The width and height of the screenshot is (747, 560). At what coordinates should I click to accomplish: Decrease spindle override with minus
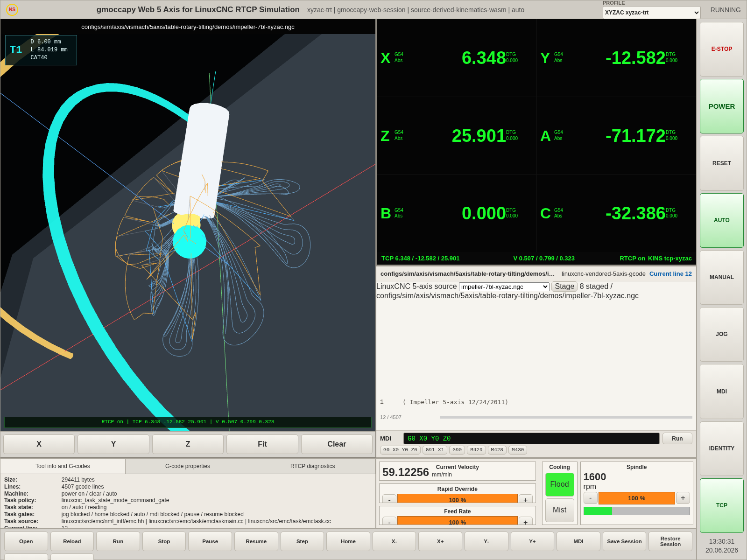(590, 498)
